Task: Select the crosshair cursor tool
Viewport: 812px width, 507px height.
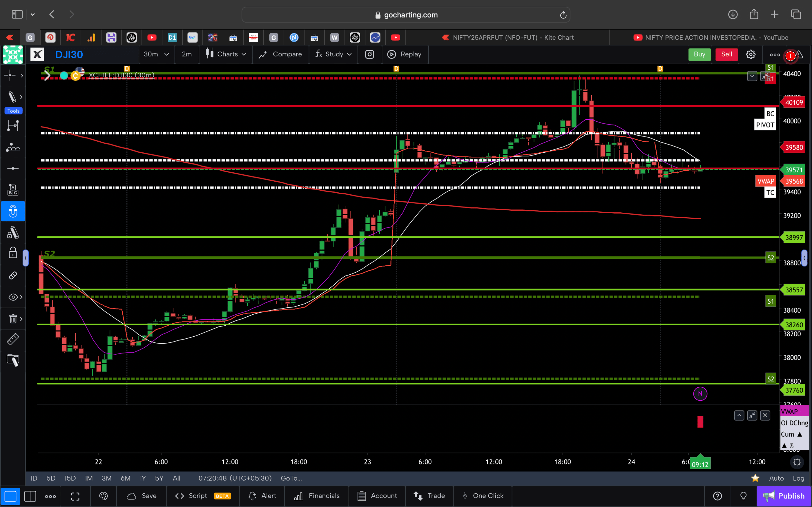Action: click(x=10, y=75)
